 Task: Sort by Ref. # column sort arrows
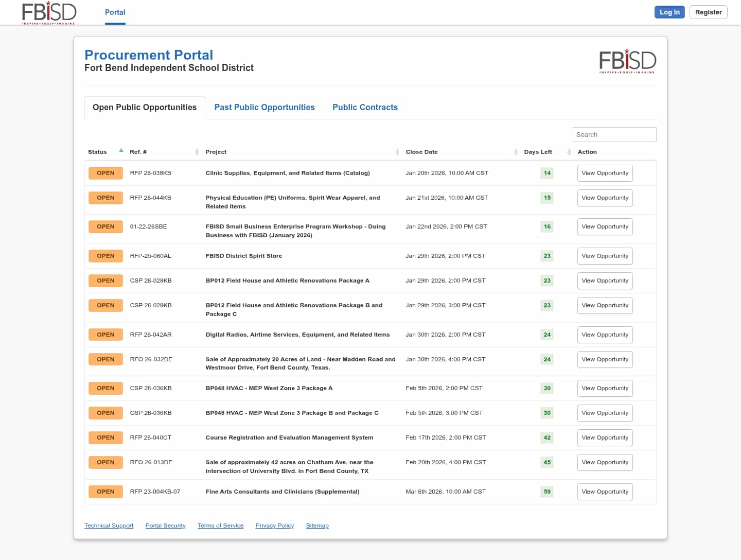pyautogui.click(x=197, y=152)
